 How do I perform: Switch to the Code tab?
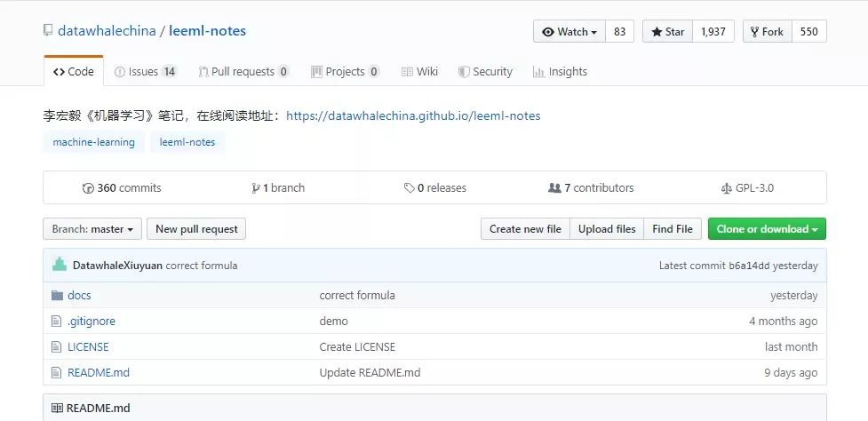tap(74, 71)
